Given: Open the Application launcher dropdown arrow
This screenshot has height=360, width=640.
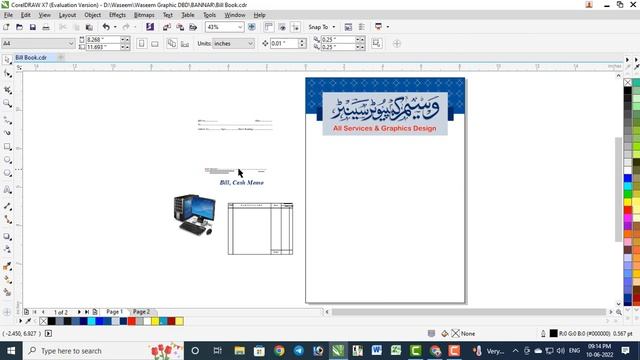Looking at the screenshot, I should pyautogui.click(x=387, y=27).
